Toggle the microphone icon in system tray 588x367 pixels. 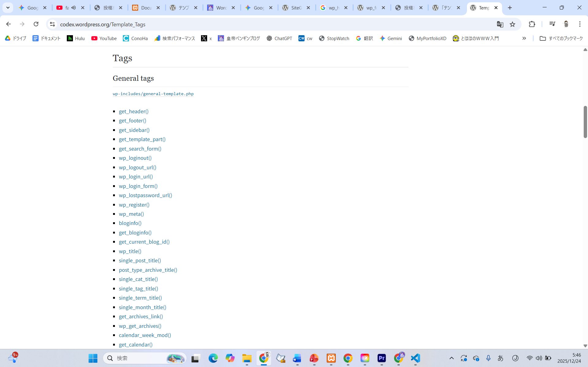pyautogui.click(x=488, y=358)
